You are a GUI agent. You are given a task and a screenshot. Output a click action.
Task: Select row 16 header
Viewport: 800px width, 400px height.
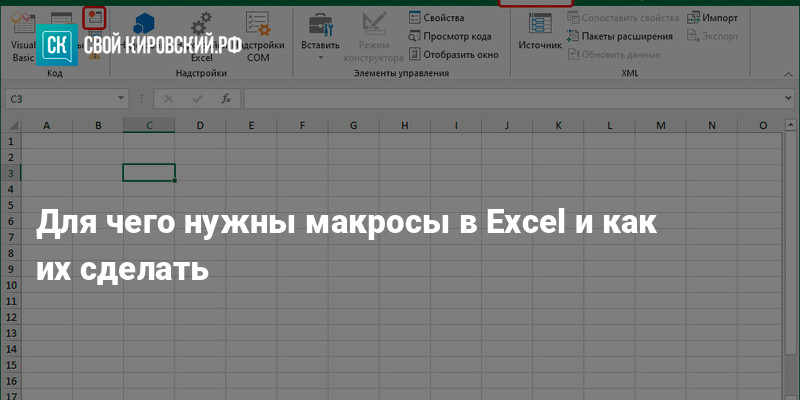click(x=11, y=382)
